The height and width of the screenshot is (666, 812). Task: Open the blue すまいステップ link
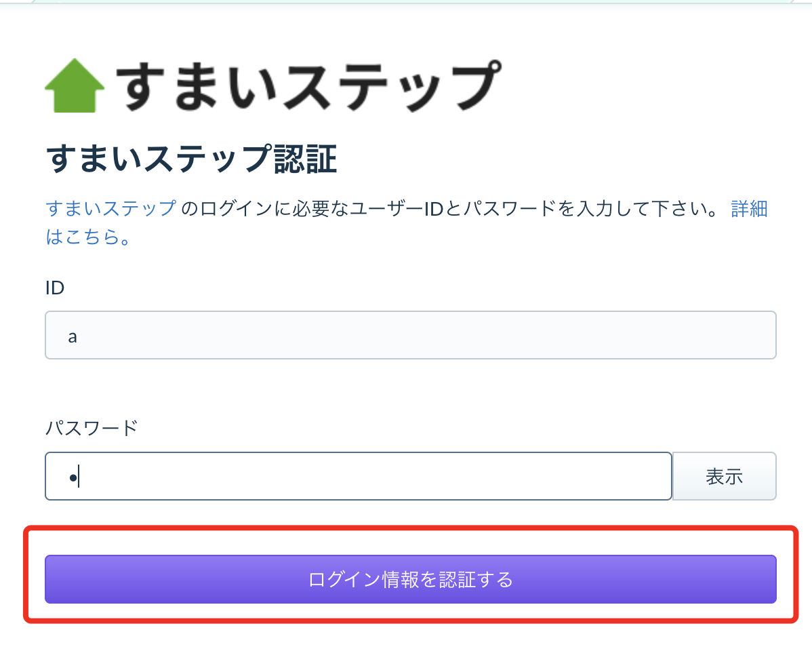pyautogui.click(x=111, y=208)
